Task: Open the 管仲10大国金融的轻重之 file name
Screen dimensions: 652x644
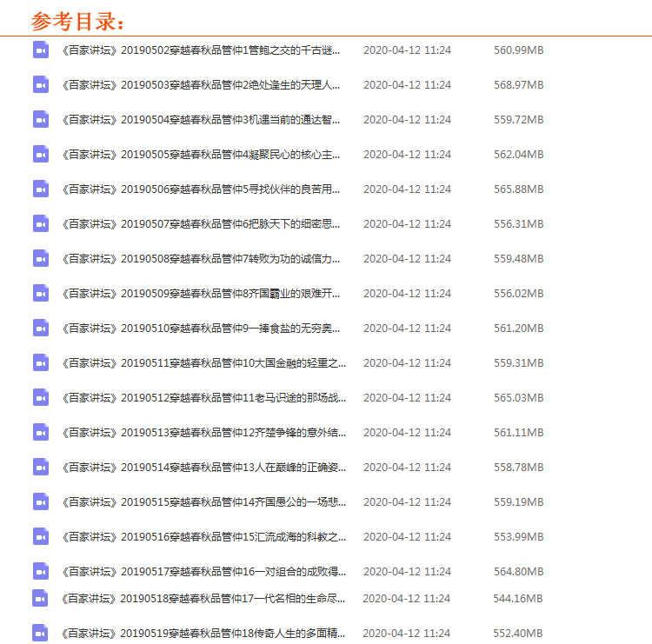Action: click(x=203, y=363)
